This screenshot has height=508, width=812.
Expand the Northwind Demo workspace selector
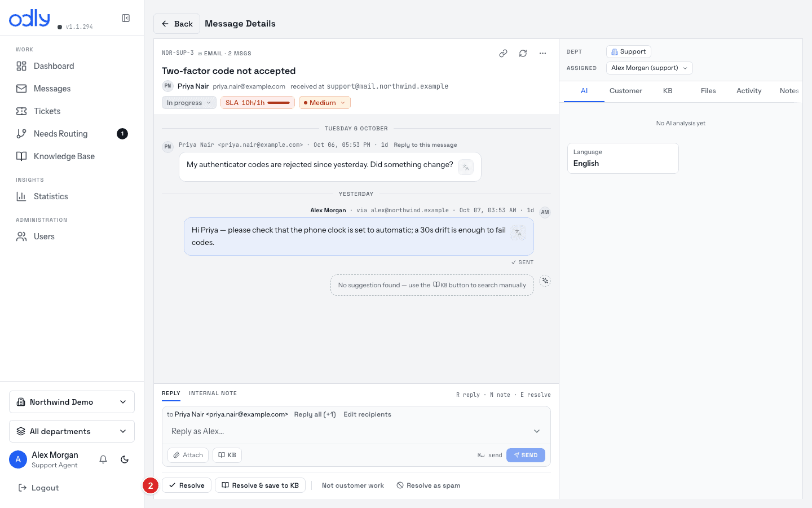pyautogui.click(x=72, y=402)
